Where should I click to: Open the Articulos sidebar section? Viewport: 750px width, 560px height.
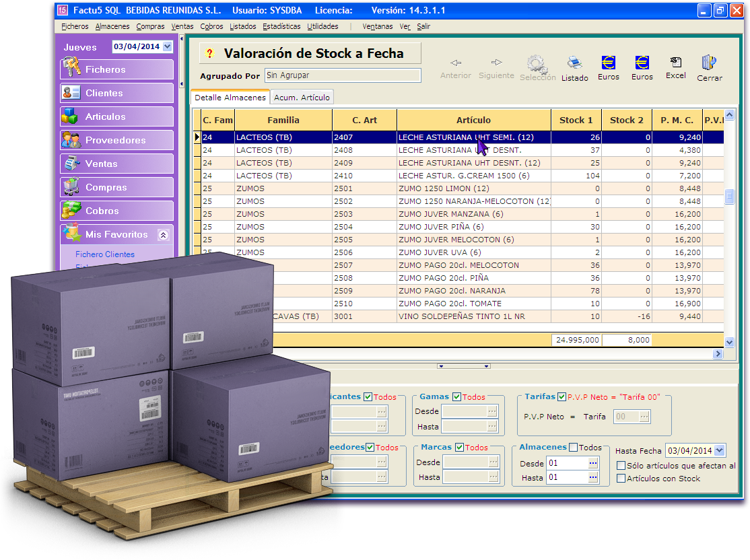117,116
